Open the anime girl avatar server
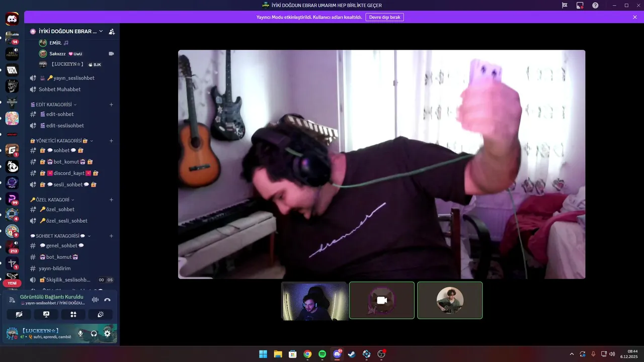This screenshot has width=644, height=362. click(12, 118)
